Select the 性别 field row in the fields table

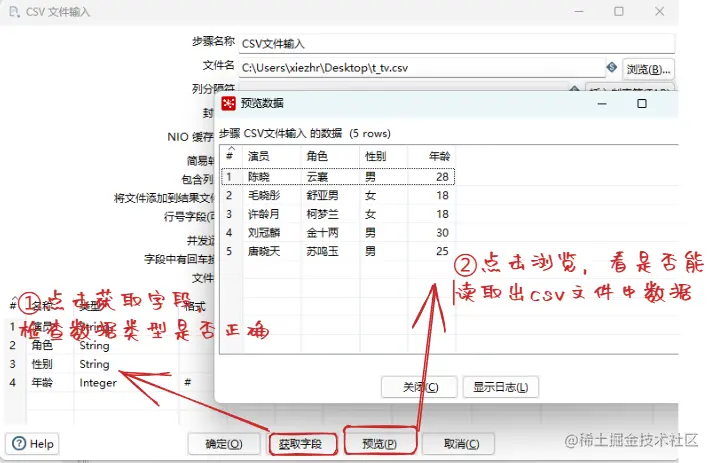109,364
